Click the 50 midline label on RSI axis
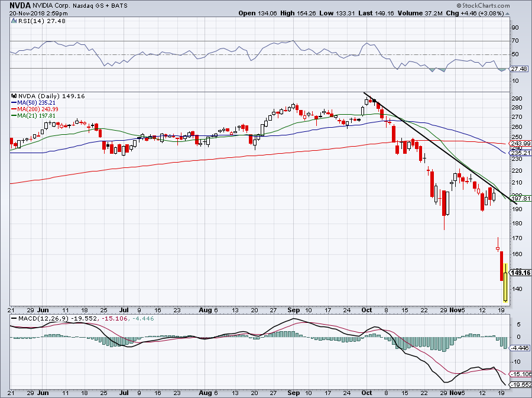This screenshot has height=398, width=532. [515, 54]
